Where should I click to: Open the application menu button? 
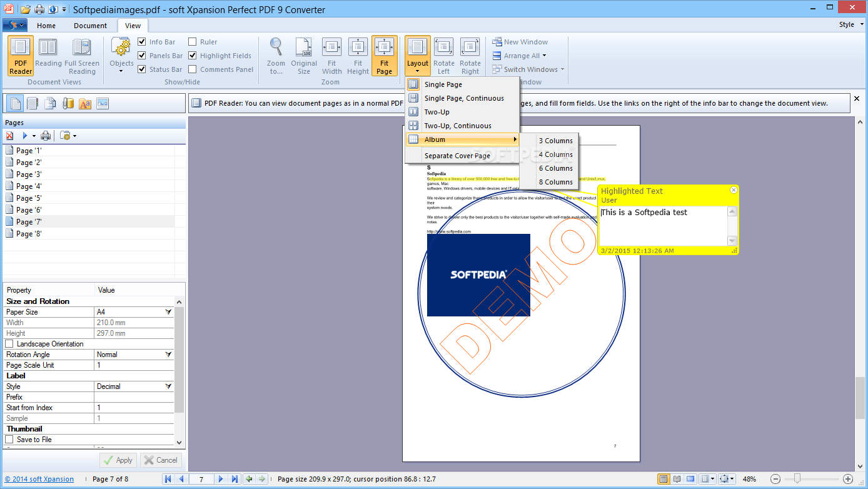[14, 25]
